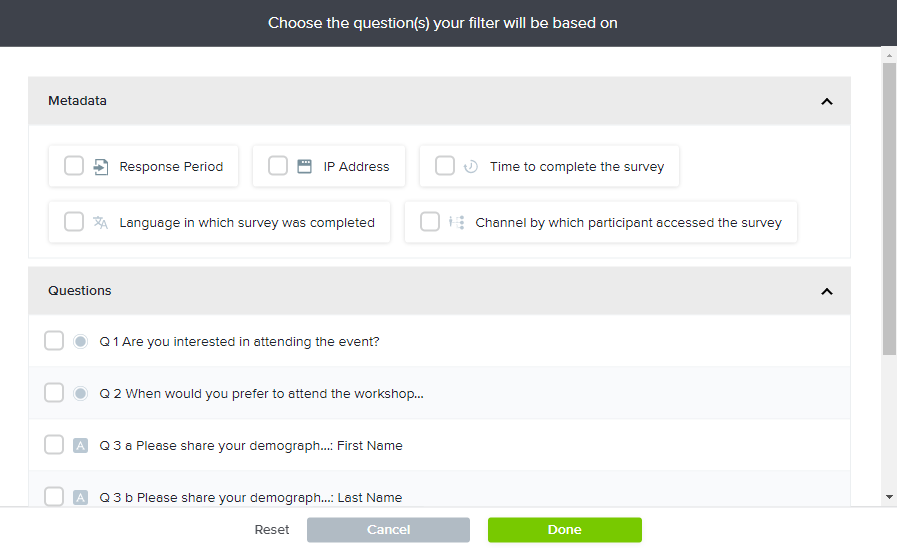Enable the Response Period checkbox

(74, 166)
